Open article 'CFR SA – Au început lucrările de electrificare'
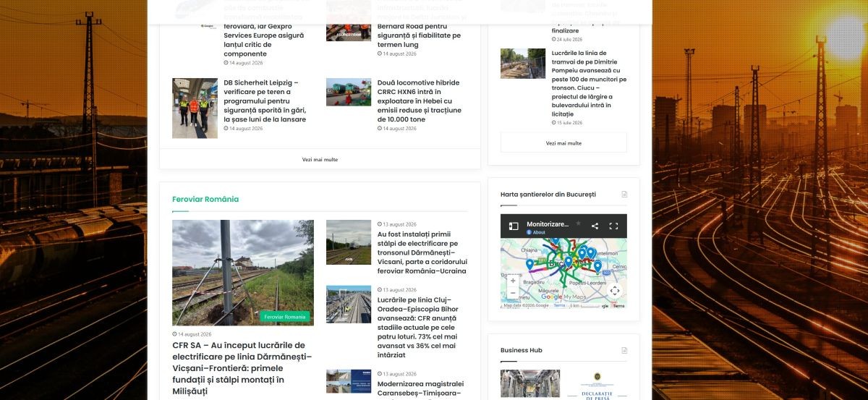Image resolution: width=868 pixels, height=400 pixels. tap(242, 368)
